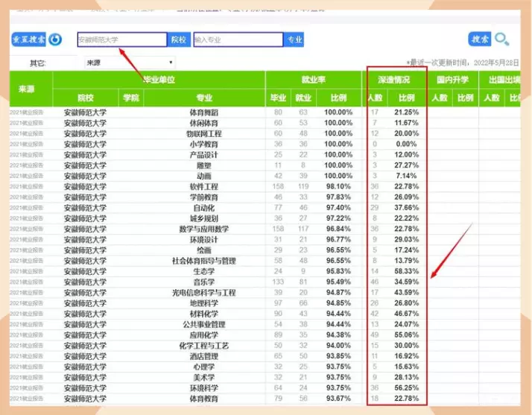Click the 国内升学 group header
Viewport: 532px width, 415px height.
click(452, 80)
